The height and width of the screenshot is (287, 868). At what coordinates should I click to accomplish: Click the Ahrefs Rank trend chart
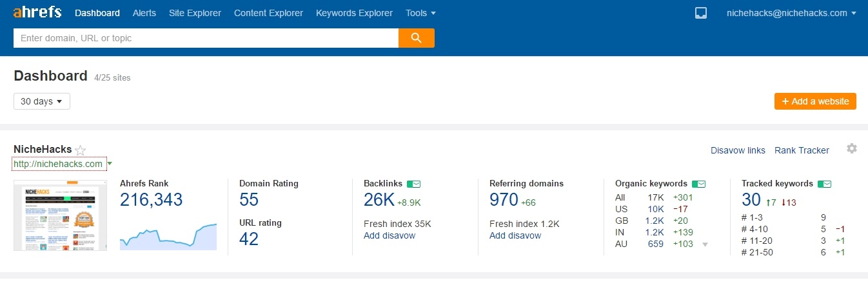pos(168,235)
